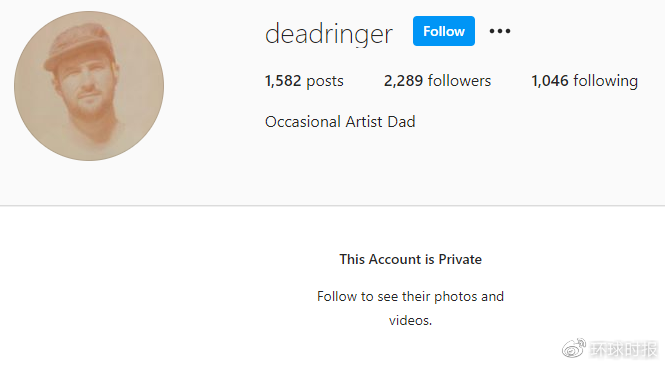
Task: Click the Weibo eye logo watermark
Action: pyautogui.click(x=574, y=349)
